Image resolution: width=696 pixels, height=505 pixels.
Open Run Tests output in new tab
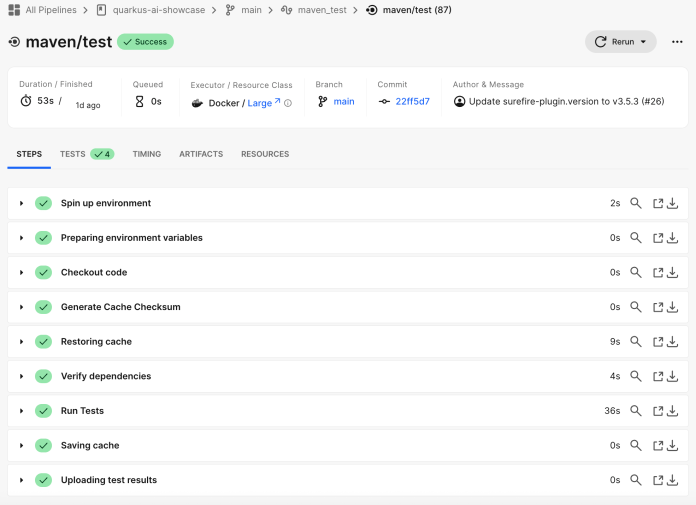[x=658, y=411]
